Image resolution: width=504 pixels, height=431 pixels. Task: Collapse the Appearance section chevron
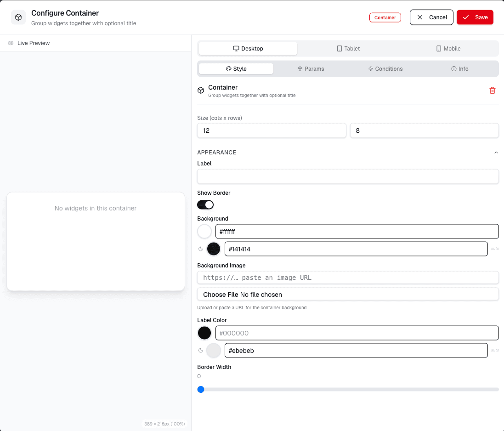(496, 153)
